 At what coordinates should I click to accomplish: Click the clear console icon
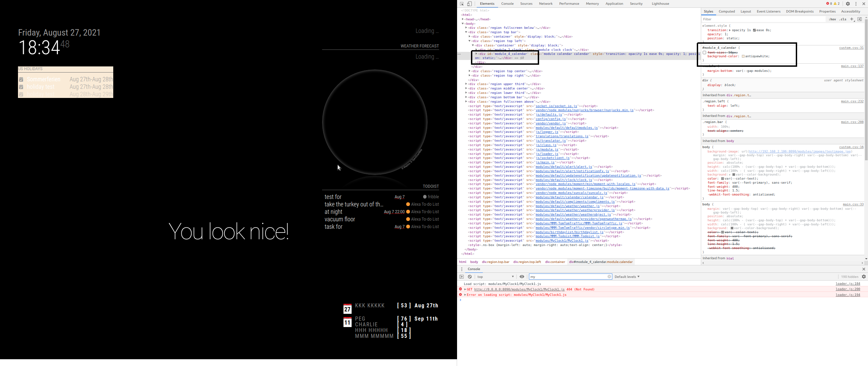[x=470, y=277]
